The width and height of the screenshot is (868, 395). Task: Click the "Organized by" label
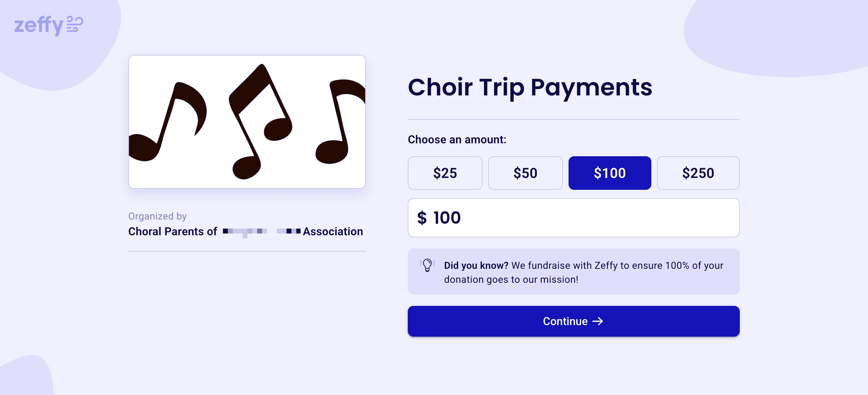[x=157, y=216]
